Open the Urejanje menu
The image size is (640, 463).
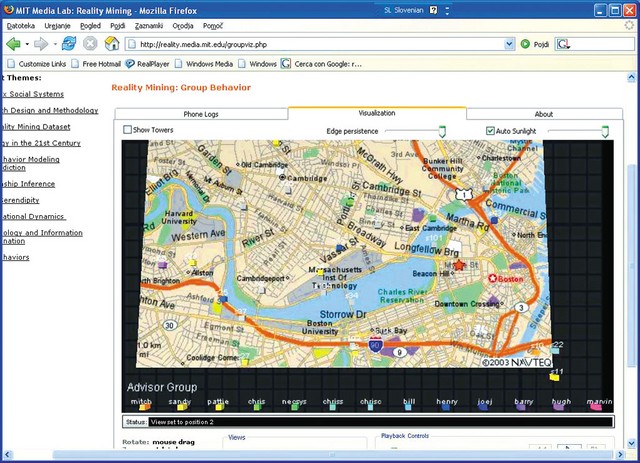58,26
